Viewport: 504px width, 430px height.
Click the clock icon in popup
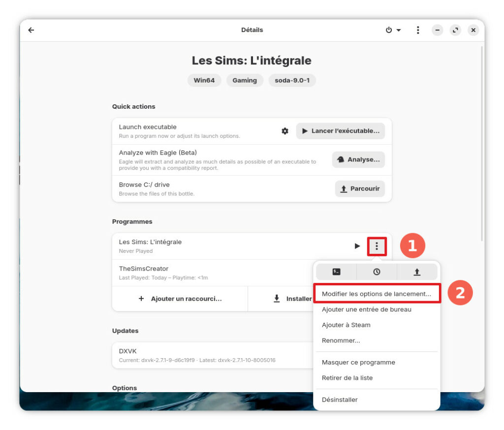click(x=377, y=272)
